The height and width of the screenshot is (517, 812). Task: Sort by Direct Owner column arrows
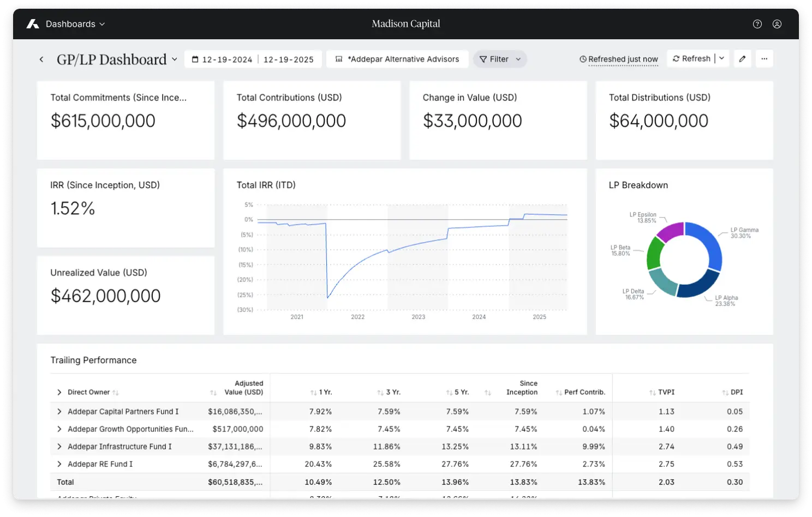coord(115,393)
